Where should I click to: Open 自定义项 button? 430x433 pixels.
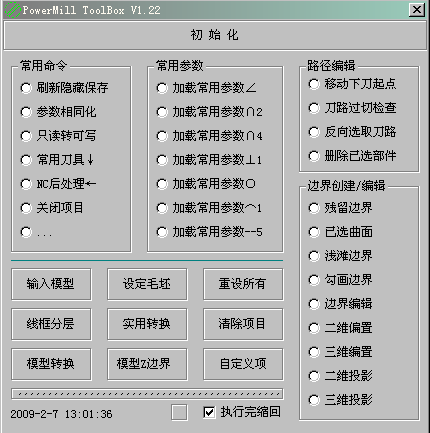point(243,364)
